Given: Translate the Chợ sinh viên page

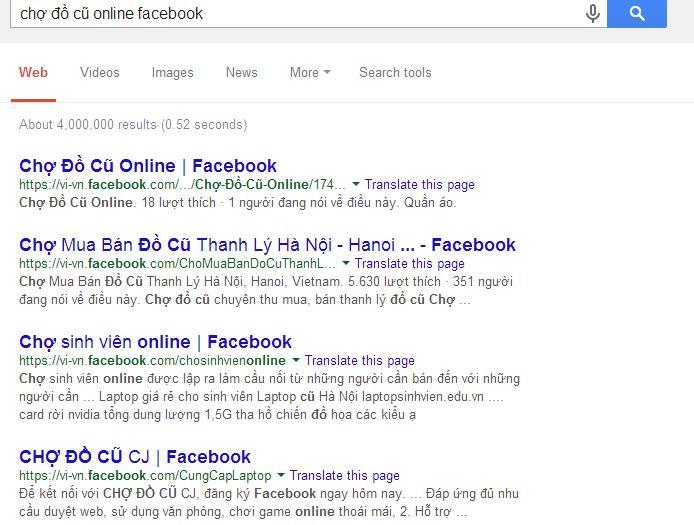Looking at the screenshot, I should coord(360,360).
